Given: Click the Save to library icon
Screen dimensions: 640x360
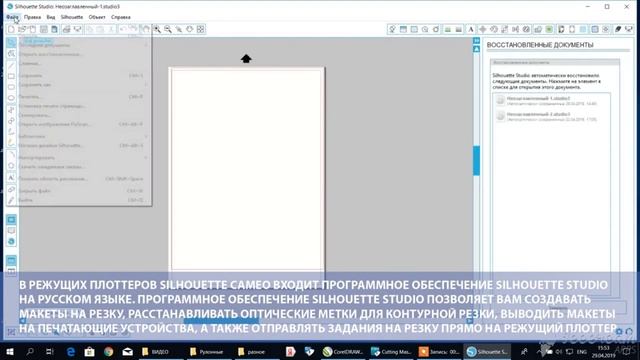Looking at the screenshot, I should 54,29.
